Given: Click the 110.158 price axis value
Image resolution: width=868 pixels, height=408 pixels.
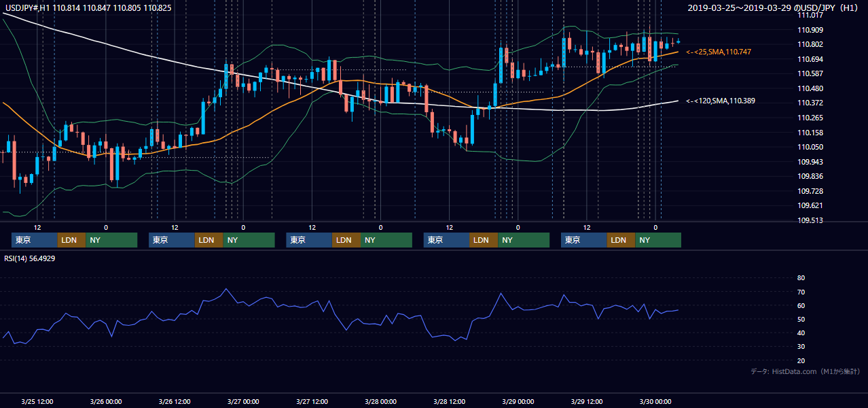Looking at the screenshot, I should [x=810, y=133].
